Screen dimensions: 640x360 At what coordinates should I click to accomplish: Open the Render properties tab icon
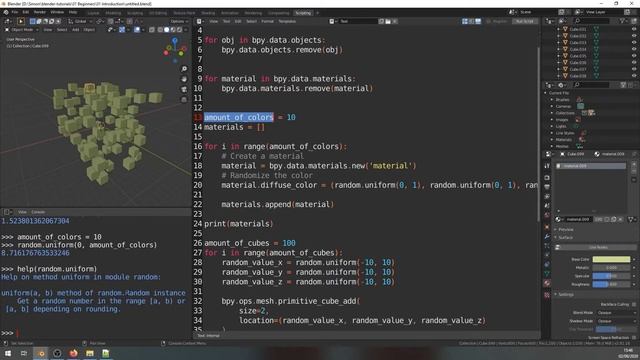point(547,178)
